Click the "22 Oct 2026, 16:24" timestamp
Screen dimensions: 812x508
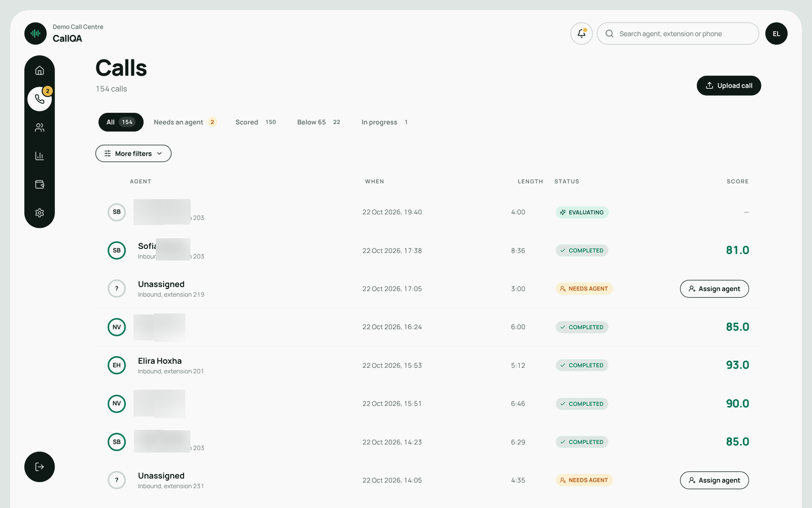point(392,327)
